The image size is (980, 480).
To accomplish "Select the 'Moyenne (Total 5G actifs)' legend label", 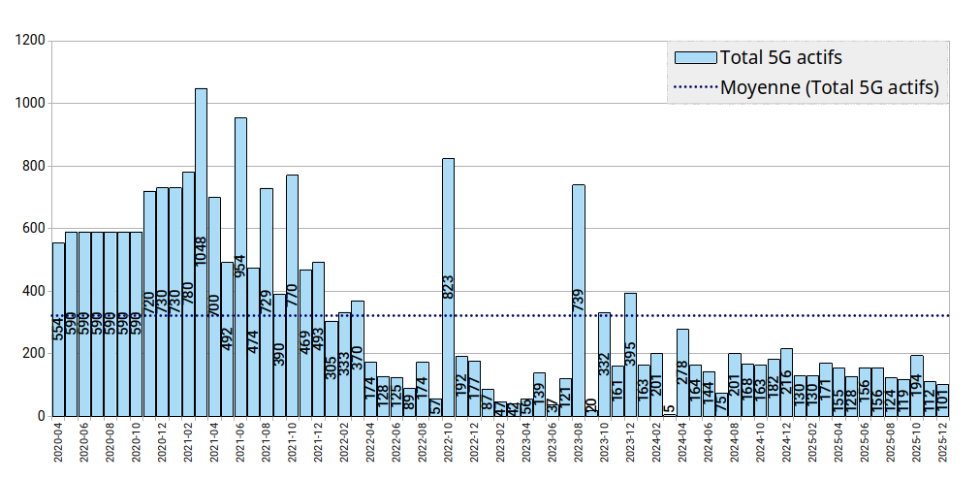I will (x=830, y=87).
